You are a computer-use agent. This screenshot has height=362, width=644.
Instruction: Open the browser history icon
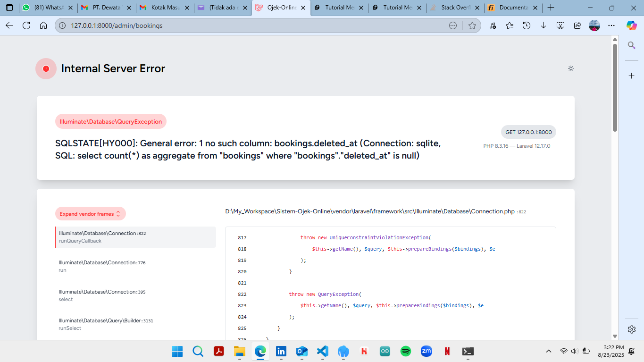point(527,25)
